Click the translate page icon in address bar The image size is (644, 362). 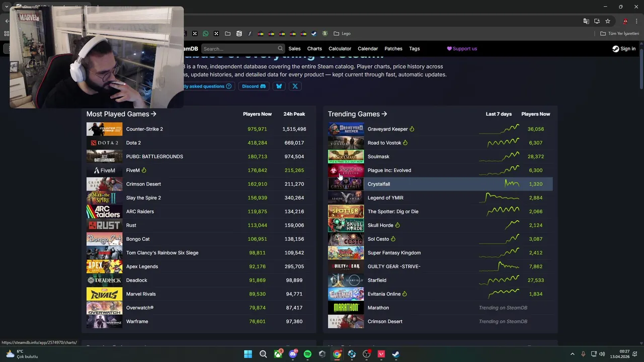[x=586, y=21]
